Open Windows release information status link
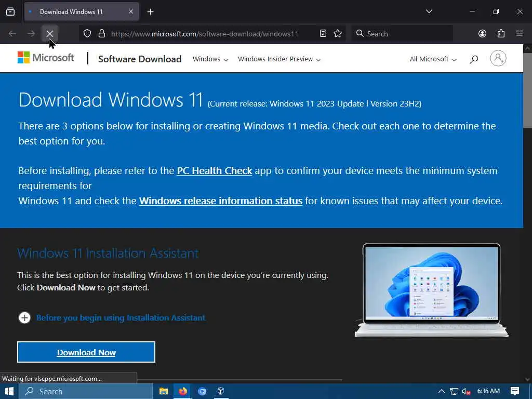Viewport: 532px width, 399px height. click(x=220, y=201)
